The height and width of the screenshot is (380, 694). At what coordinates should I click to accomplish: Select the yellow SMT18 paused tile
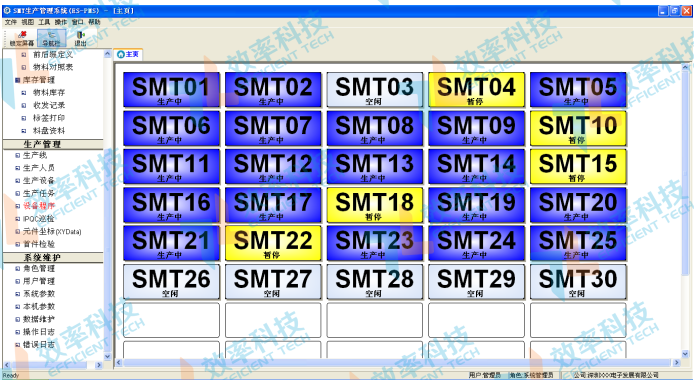pos(374,205)
